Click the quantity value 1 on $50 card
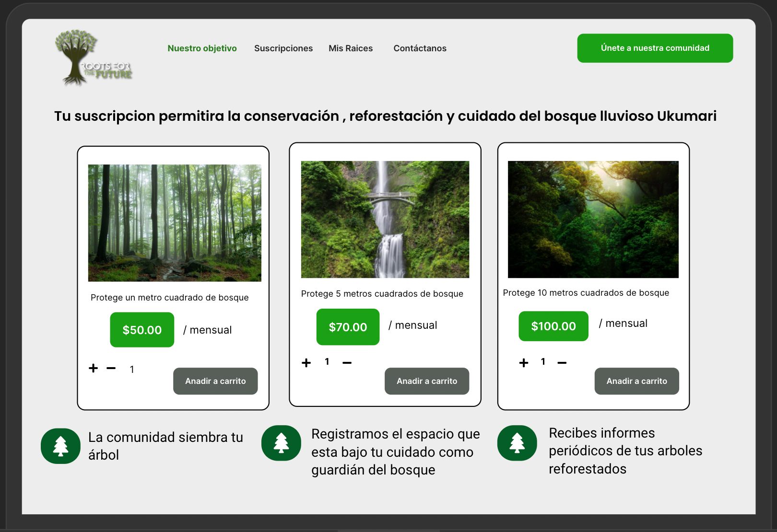The height and width of the screenshot is (532, 777). 132,370
